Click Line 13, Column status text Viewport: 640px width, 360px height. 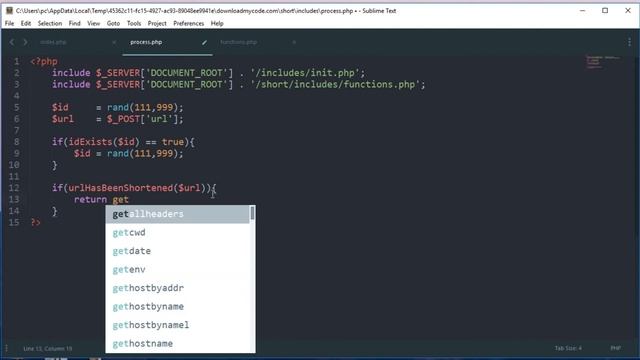48,349
